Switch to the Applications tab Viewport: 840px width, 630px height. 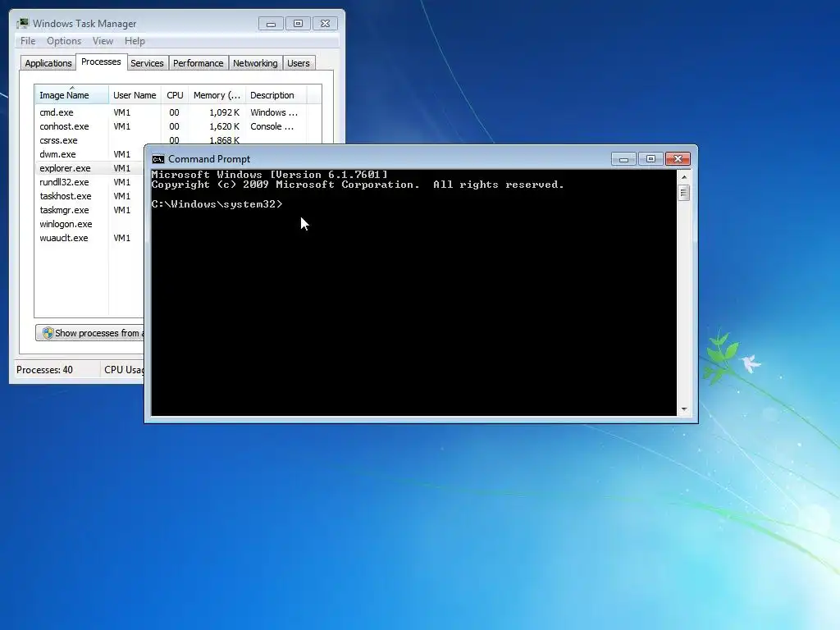[48, 63]
